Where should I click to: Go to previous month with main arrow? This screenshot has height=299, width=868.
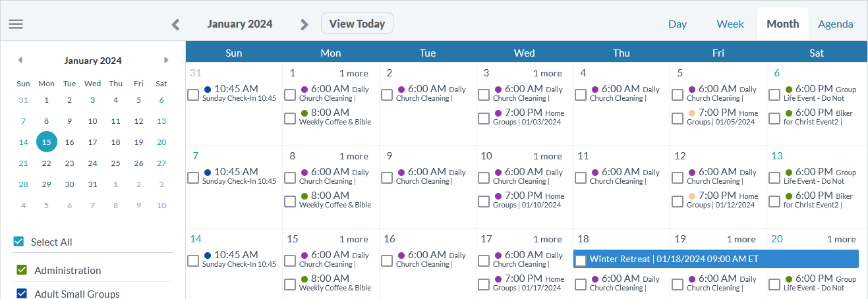click(x=175, y=24)
